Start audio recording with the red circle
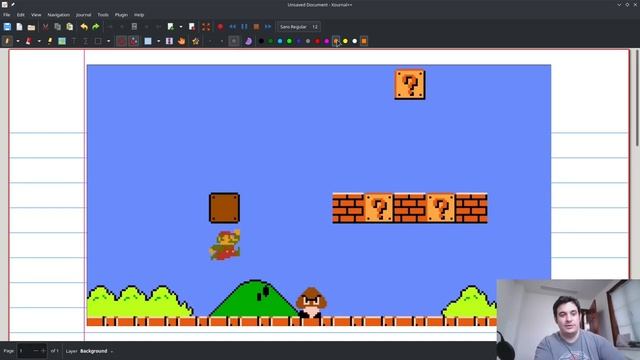Screen dimensions: 640x360 (220, 27)
